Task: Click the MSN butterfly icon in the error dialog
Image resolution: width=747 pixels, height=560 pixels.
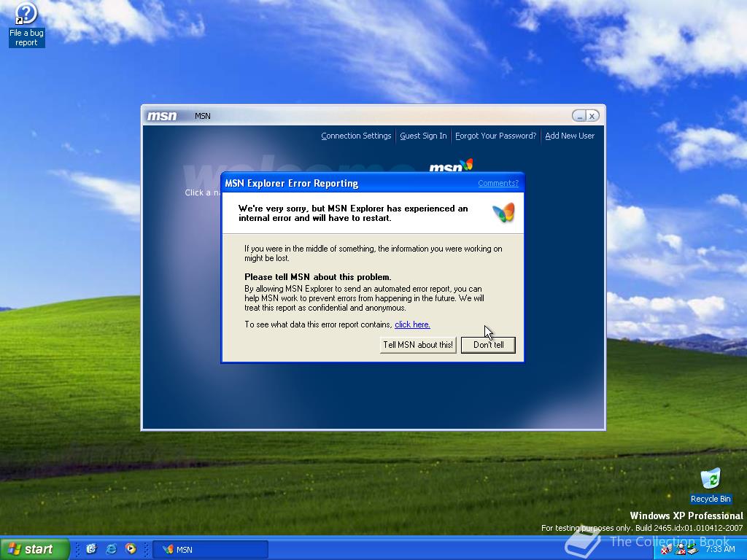Action: click(x=503, y=213)
